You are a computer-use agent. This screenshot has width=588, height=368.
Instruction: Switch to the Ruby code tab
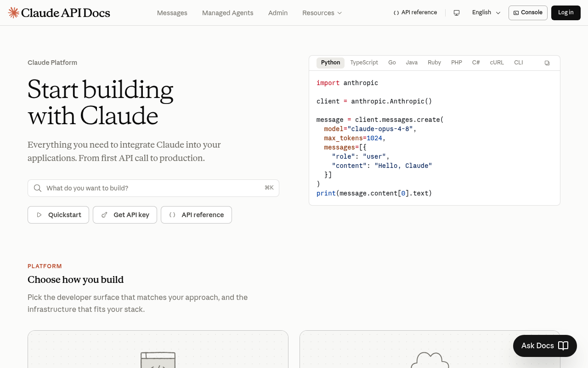[434, 63]
